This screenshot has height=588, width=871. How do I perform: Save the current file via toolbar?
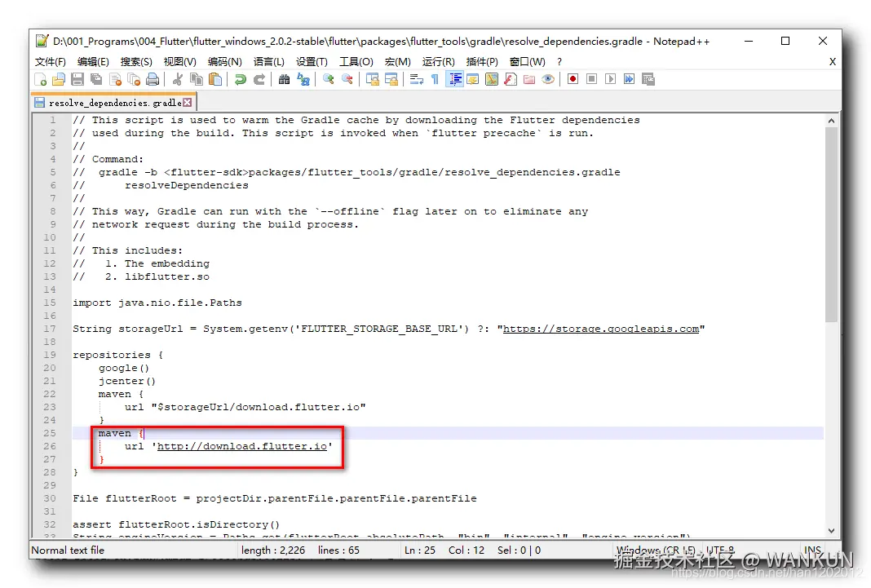(x=77, y=79)
